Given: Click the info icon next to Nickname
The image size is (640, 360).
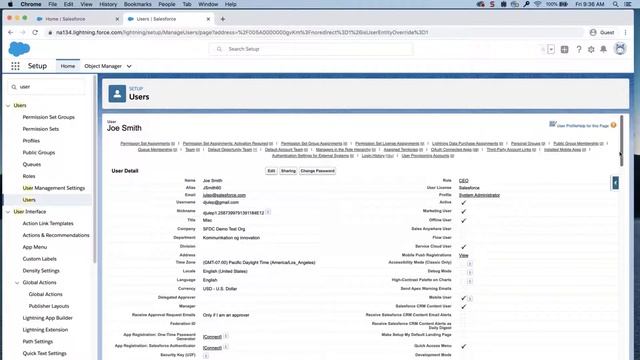Looking at the screenshot, I should pos(268,212).
